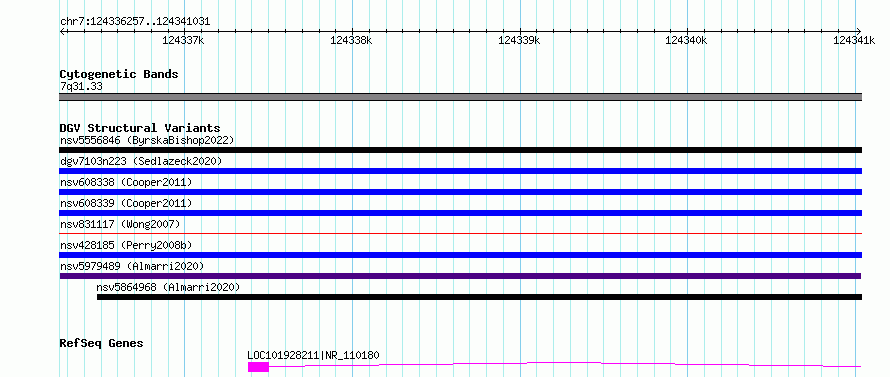Screen dimensions: 890x377
Task: Click the black bar for nsv5864968
Action: tap(480, 297)
